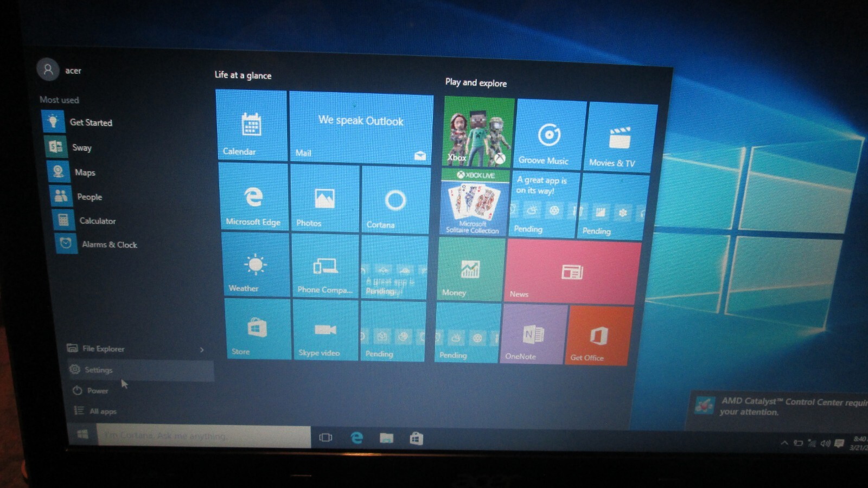This screenshot has width=868, height=488.
Task: Launch Microsoft Edge from the tile
Action: coord(253,197)
